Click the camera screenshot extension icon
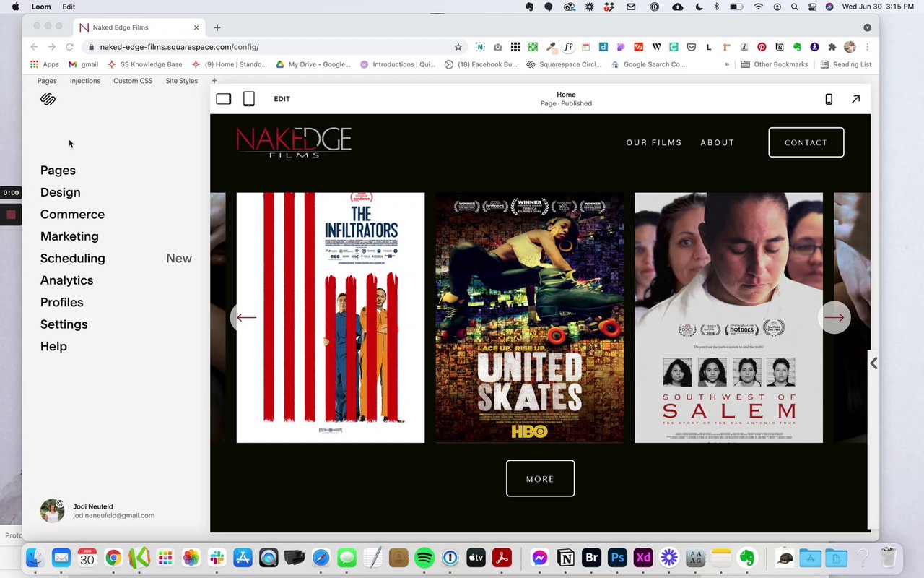The image size is (924, 578). coord(497,47)
